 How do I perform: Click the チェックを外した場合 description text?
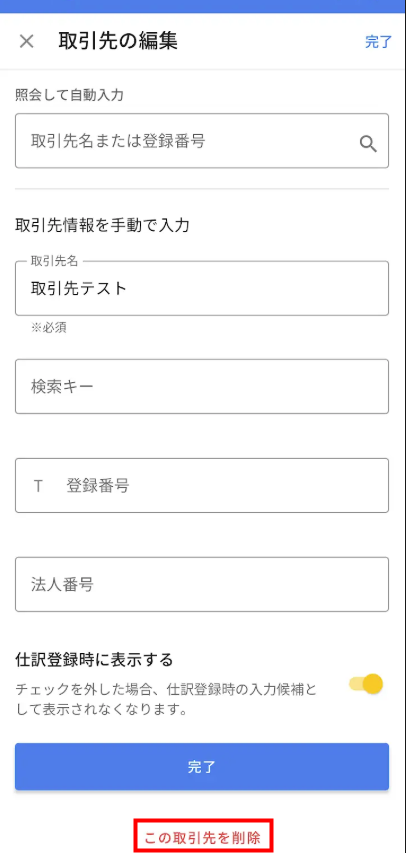click(x=165, y=700)
